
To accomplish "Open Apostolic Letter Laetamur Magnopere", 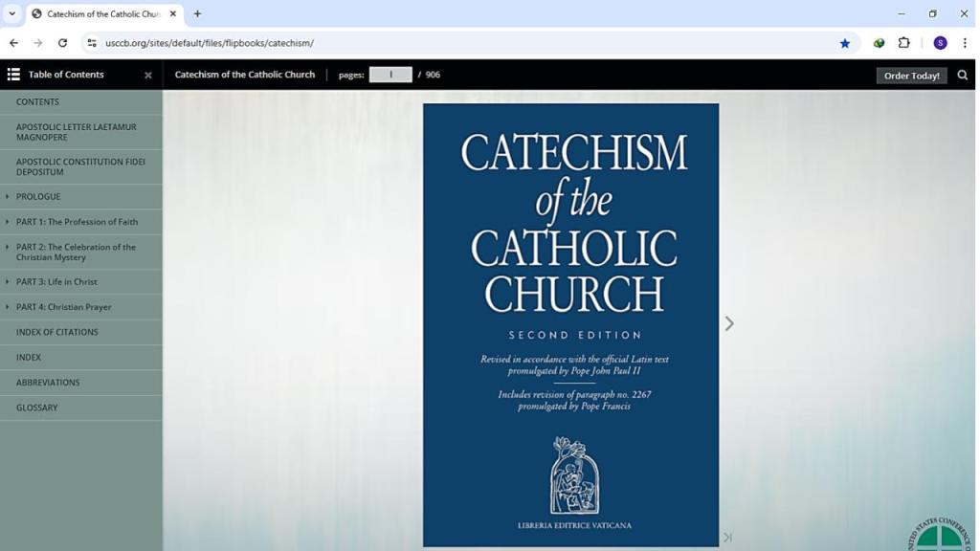I will [76, 132].
